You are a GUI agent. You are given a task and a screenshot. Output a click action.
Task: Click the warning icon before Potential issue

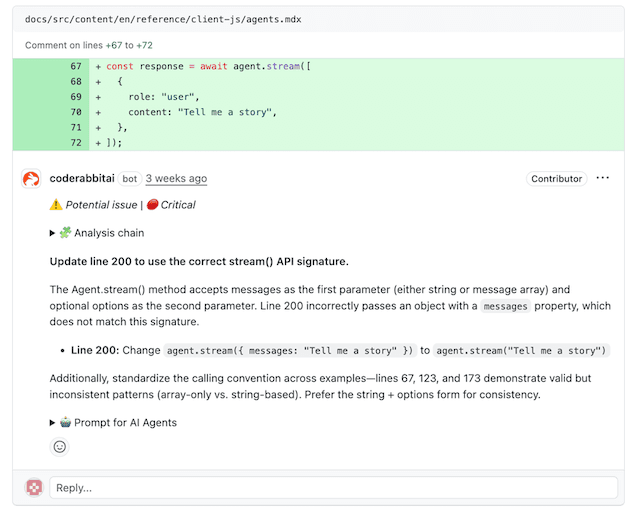(56, 205)
